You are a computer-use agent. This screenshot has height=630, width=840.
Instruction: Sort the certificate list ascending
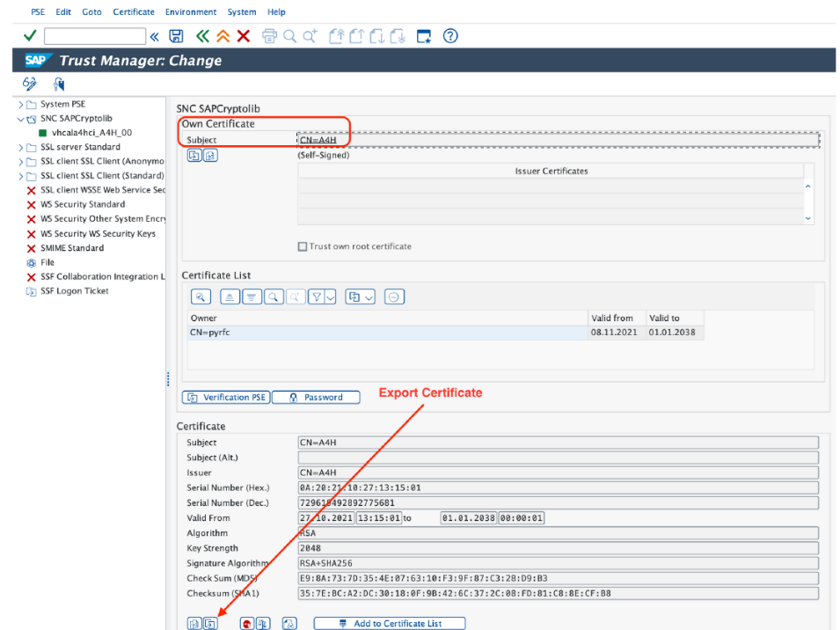[x=229, y=297]
